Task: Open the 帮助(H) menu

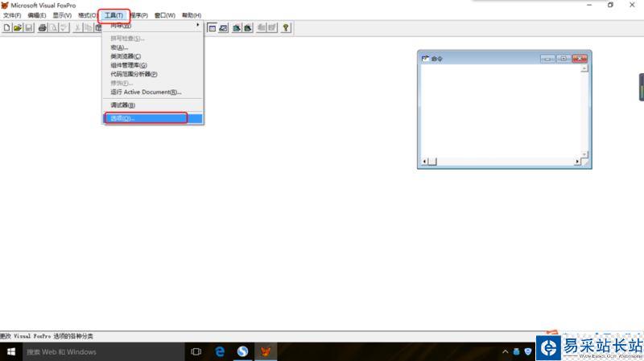Action: [x=192, y=15]
